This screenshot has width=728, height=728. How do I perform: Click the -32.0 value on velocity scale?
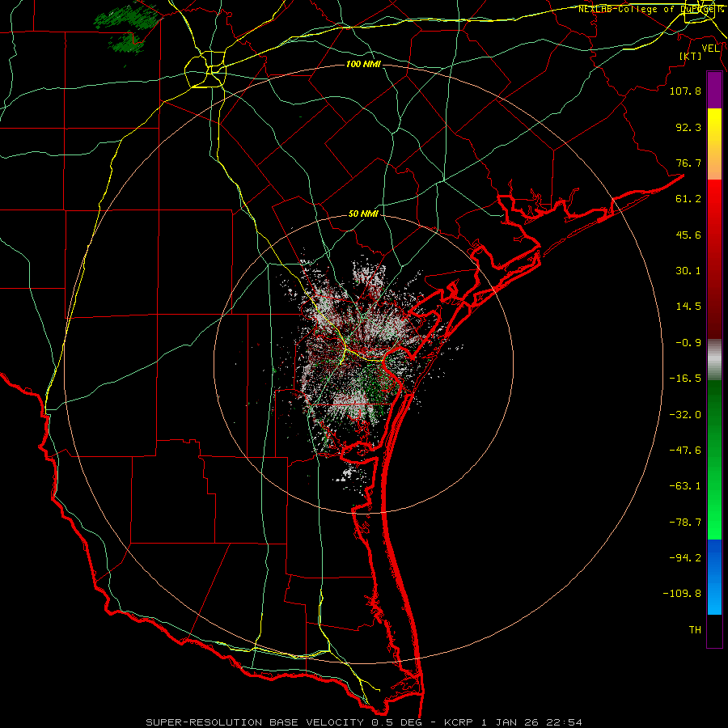tap(685, 415)
